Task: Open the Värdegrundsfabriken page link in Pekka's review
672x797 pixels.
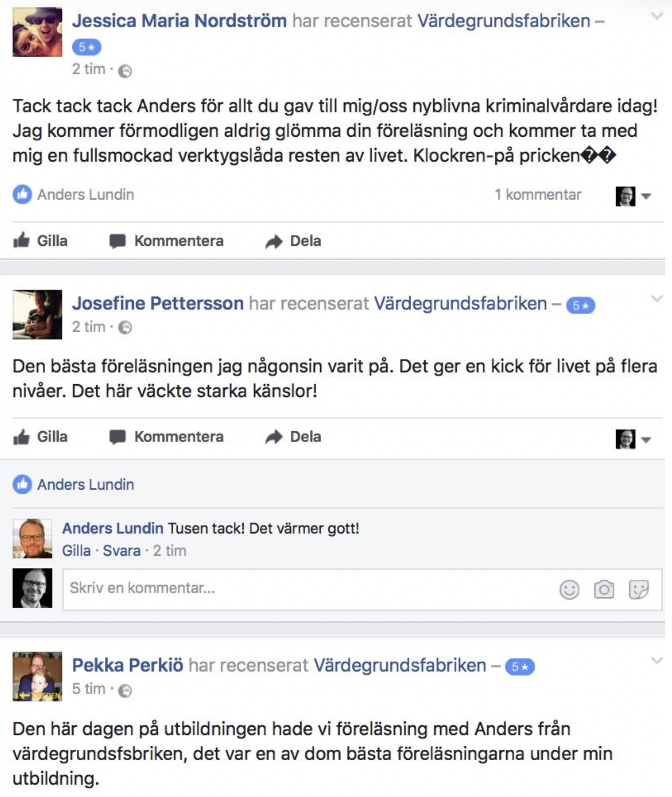Action: tap(400, 665)
